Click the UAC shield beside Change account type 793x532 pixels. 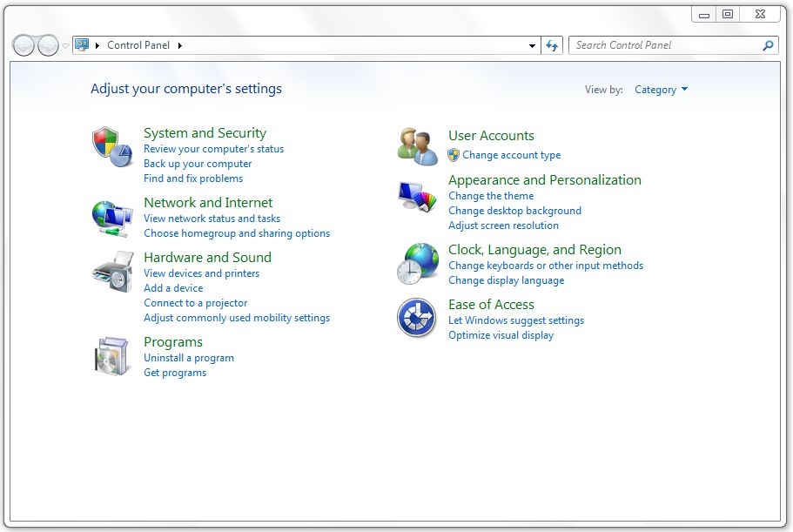click(x=454, y=155)
